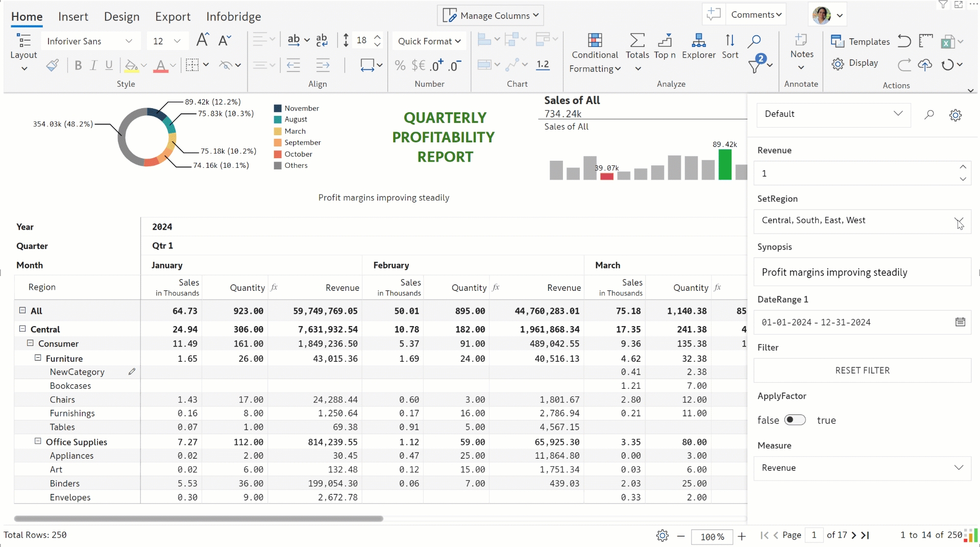Click the percent number format icon
The height and width of the screenshot is (547, 980).
point(400,65)
